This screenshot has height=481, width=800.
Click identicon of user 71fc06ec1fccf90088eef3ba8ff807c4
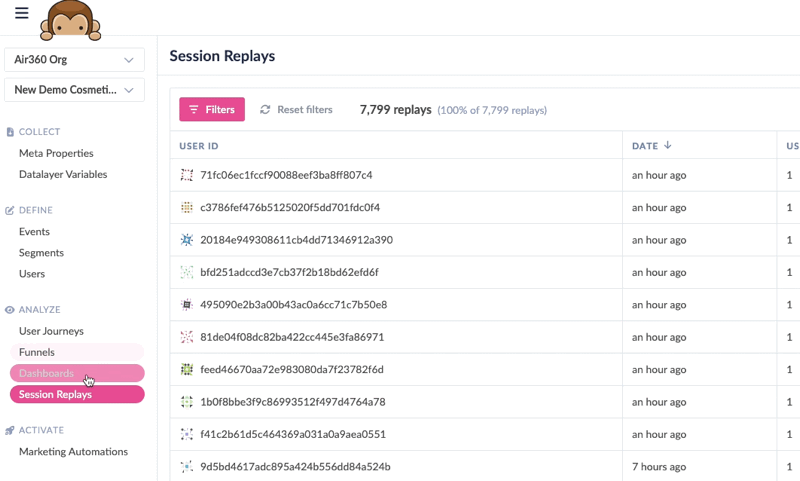tap(187, 175)
